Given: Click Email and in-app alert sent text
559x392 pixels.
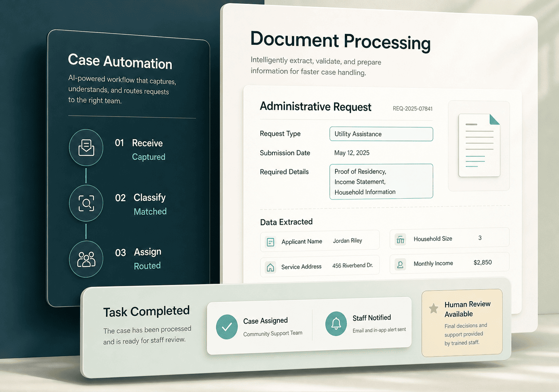Looking at the screenshot, I should (379, 330).
